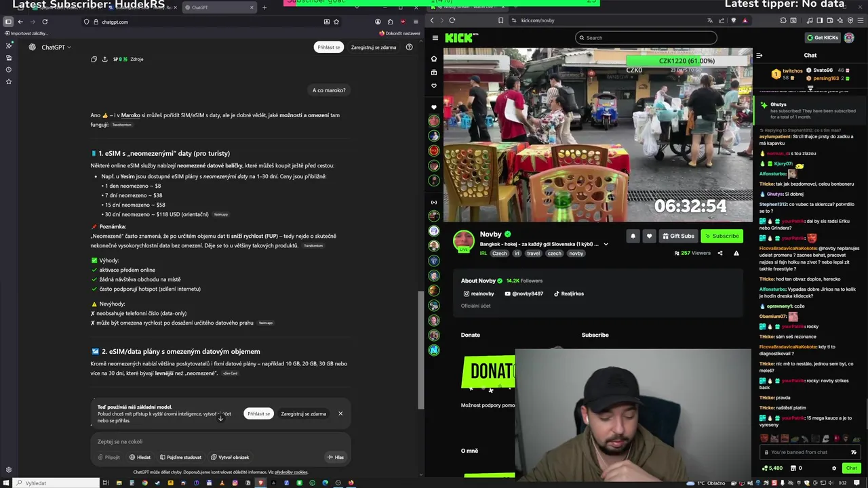Open the ChatGPT model dropdown
The image size is (868, 488).
pyautogui.click(x=56, y=47)
